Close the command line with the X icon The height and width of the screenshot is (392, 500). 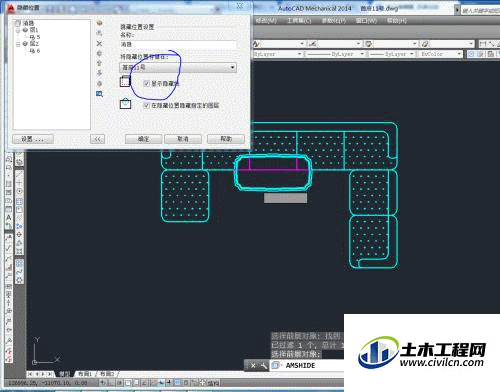(253, 366)
